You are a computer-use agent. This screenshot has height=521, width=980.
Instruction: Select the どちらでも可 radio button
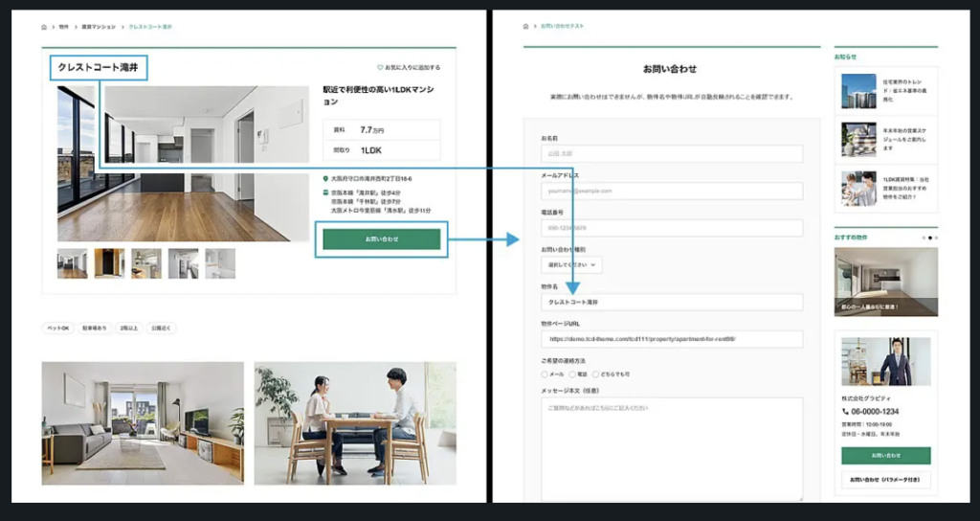click(x=597, y=374)
